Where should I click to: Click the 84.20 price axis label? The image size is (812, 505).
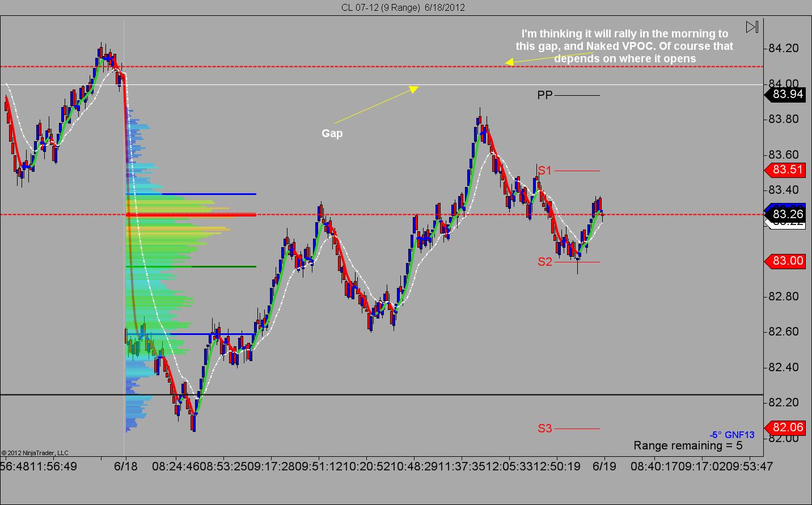pyautogui.click(x=783, y=48)
